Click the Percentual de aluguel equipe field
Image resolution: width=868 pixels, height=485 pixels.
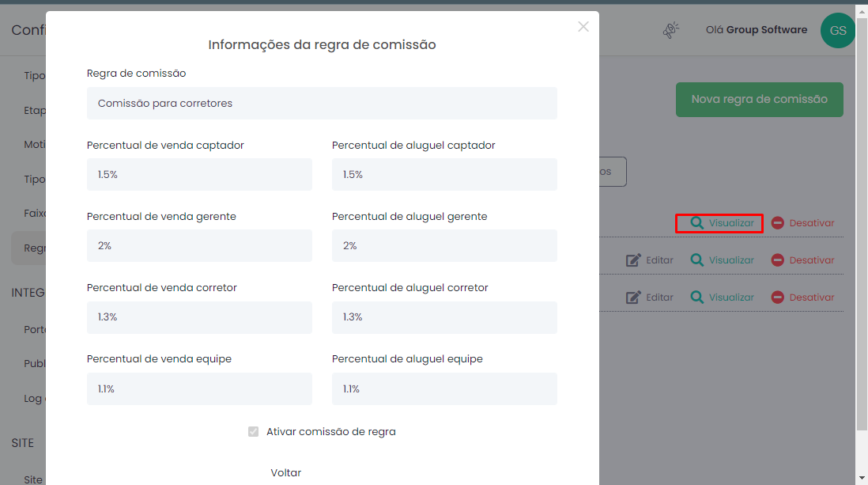click(444, 388)
